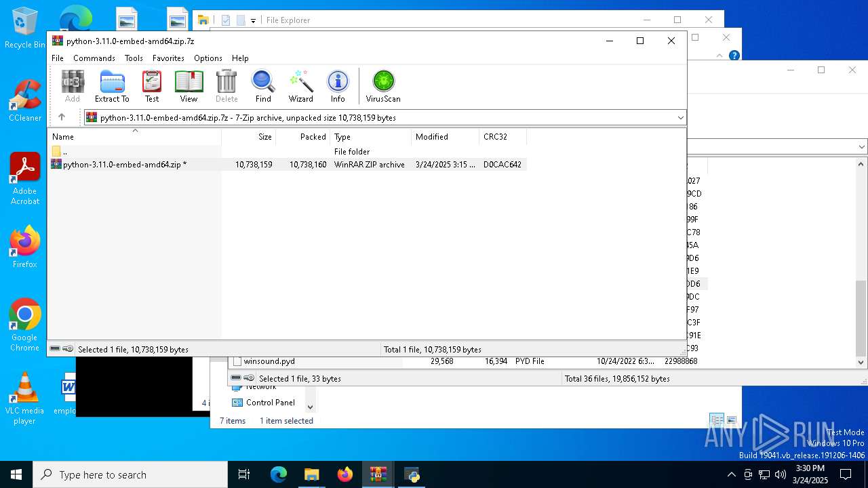868x488 pixels.
Task: Open the Recycle Bin desktop icon
Action: 25,28
